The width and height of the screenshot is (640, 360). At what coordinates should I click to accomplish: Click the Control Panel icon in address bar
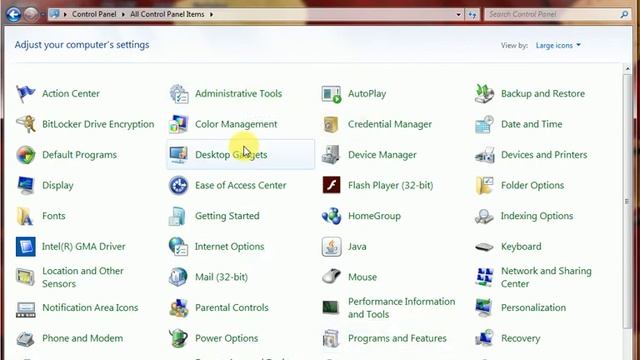click(54, 14)
